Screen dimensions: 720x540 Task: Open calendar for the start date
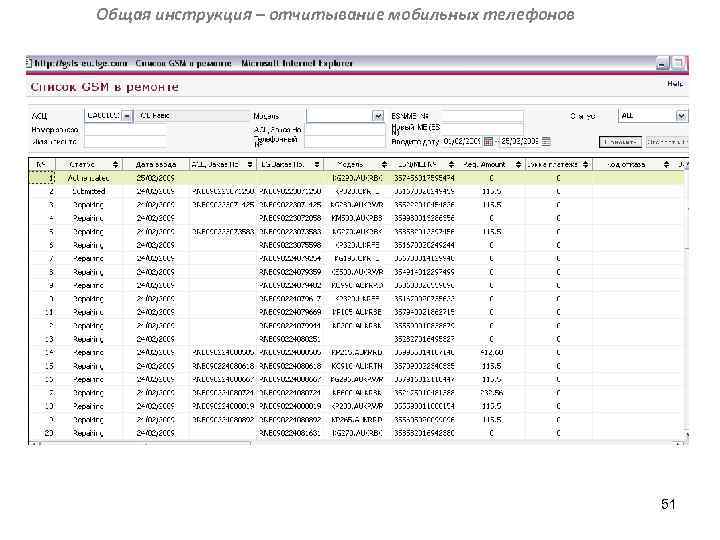tap(488, 141)
